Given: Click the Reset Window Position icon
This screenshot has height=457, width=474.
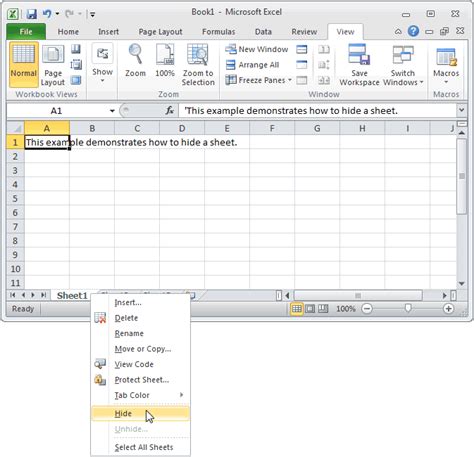Looking at the screenshot, I should pos(324,80).
